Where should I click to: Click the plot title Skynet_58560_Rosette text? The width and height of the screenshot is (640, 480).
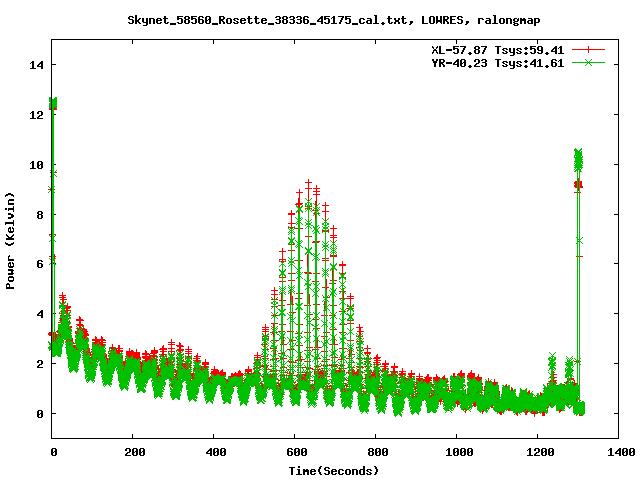333,20
